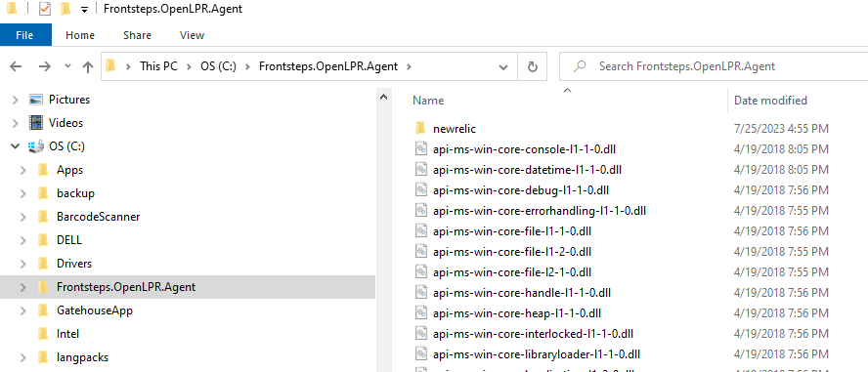Expand the Pictures tree node
This screenshot has height=372, width=868.
[15, 100]
